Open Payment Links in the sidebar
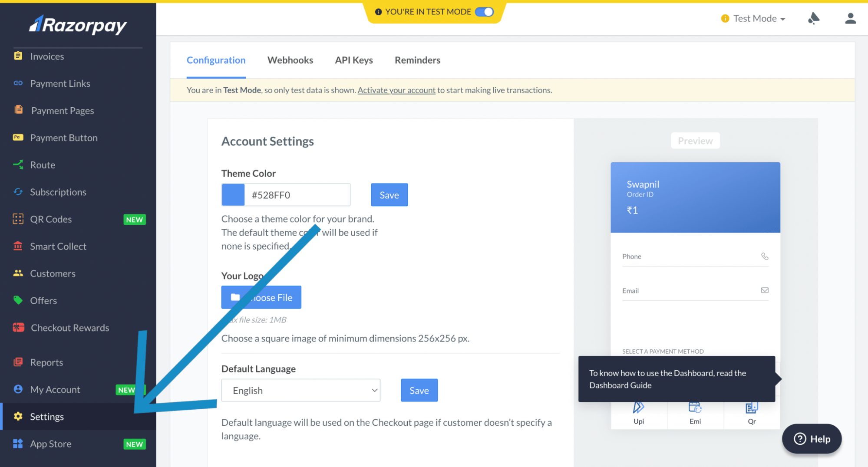 coord(60,83)
